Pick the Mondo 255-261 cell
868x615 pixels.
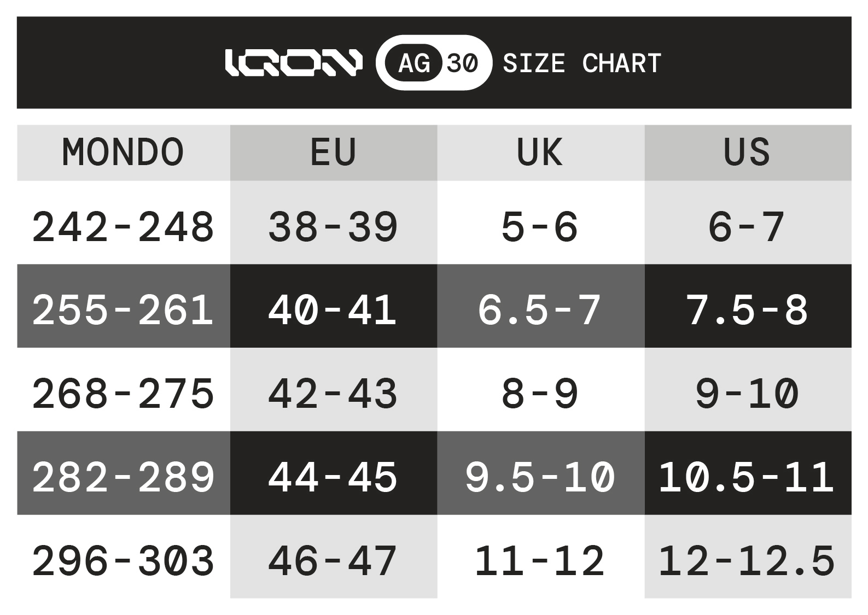tap(123, 310)
